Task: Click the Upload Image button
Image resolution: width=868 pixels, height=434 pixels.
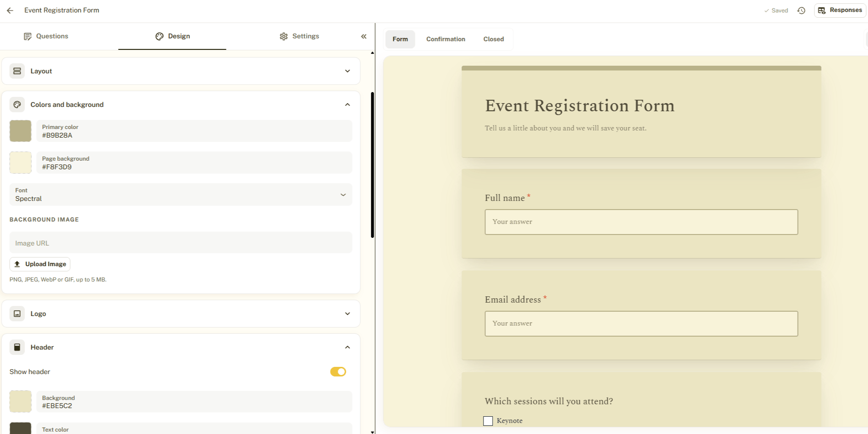Action: pos(40,264)
